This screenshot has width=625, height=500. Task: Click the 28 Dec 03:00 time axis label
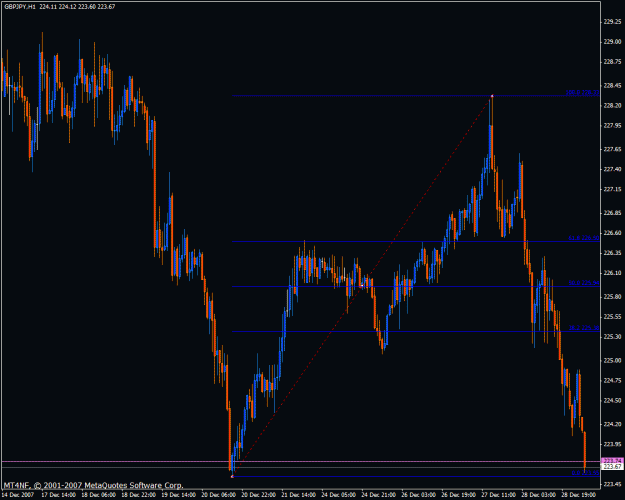[539, 495]
